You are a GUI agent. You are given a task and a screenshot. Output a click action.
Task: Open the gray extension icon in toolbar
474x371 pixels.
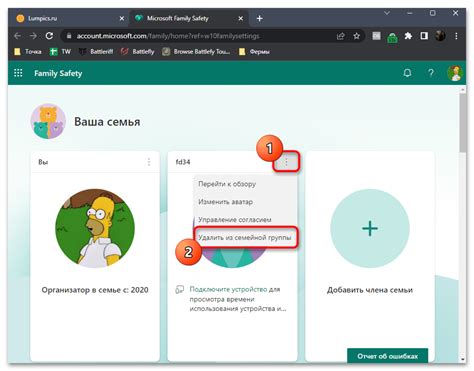[x=376, y=36]
